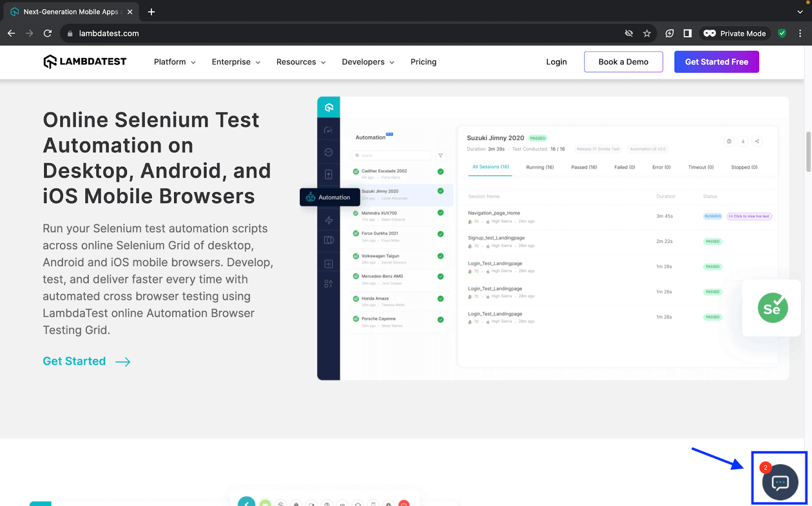Switch to the Passed (16) tab

584,167
